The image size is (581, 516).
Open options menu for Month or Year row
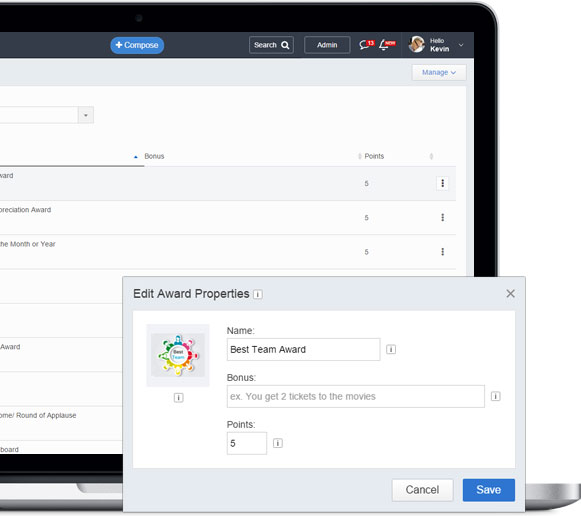(x=442, y=252)
